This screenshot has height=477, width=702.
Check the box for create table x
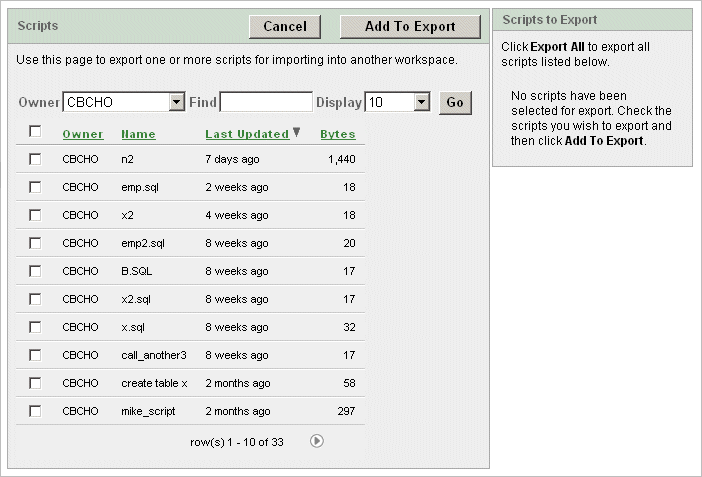pos(35,383)
